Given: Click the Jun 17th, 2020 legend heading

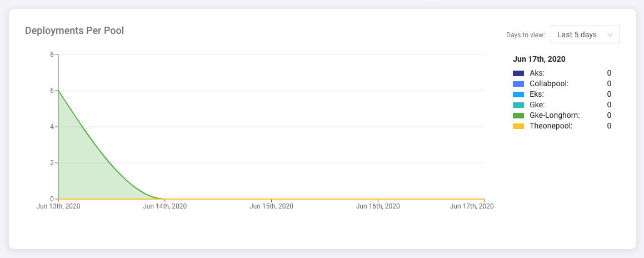Looking at the screenshot, I should click(x=539, y=59).
